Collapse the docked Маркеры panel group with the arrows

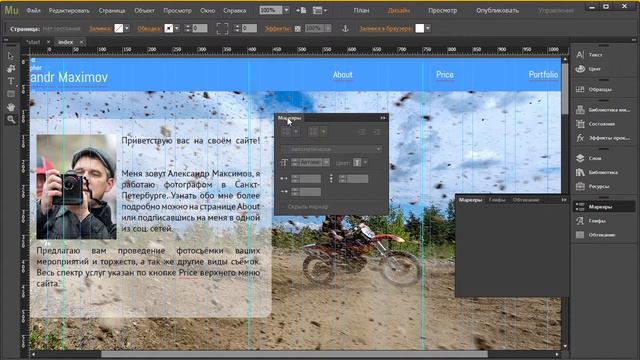click(564, 200)
